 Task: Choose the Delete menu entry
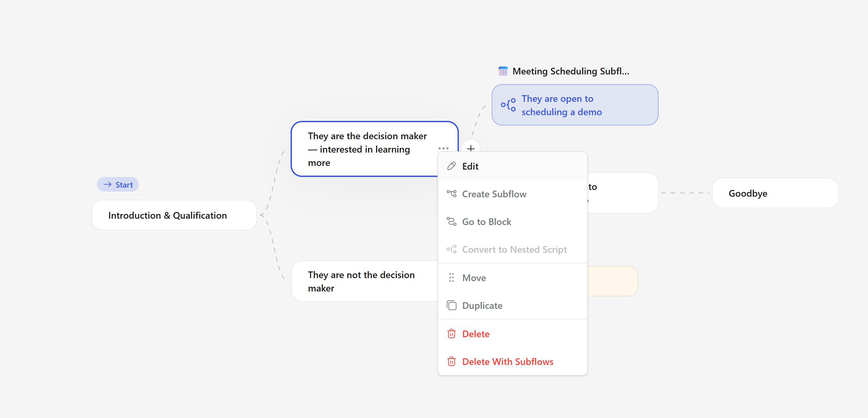coord(512,334)
